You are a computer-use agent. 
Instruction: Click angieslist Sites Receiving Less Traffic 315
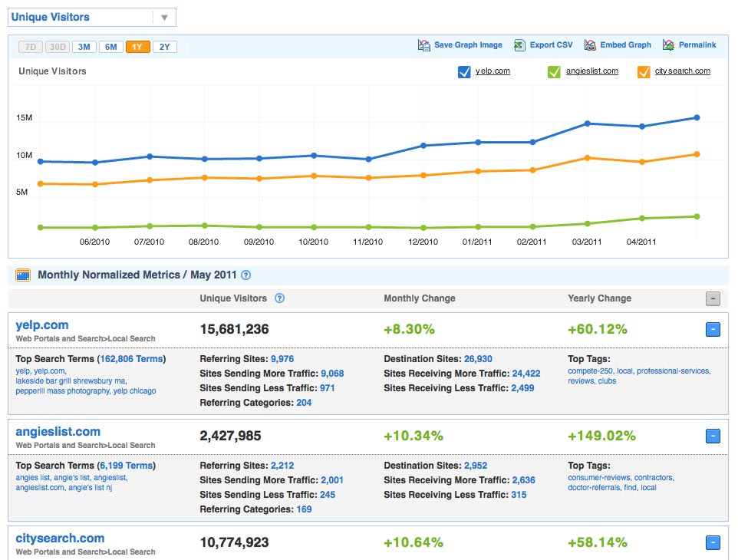[x=519, y=495]
